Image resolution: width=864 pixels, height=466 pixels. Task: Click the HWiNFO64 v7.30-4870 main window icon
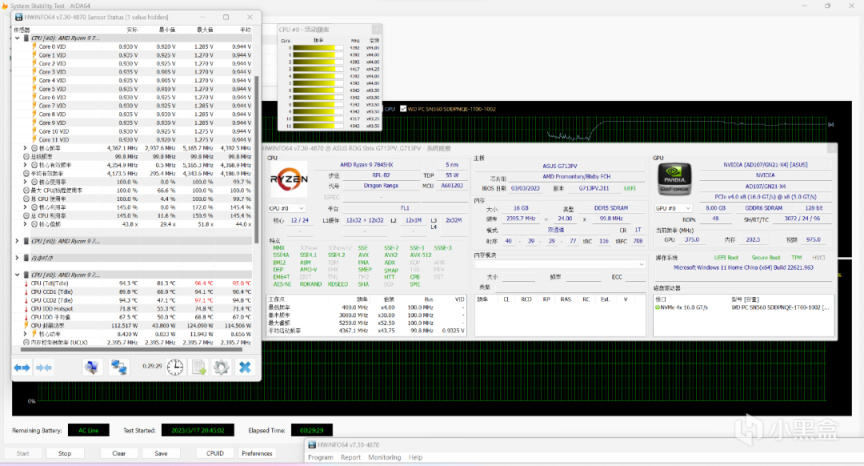(x=312, y=445)
